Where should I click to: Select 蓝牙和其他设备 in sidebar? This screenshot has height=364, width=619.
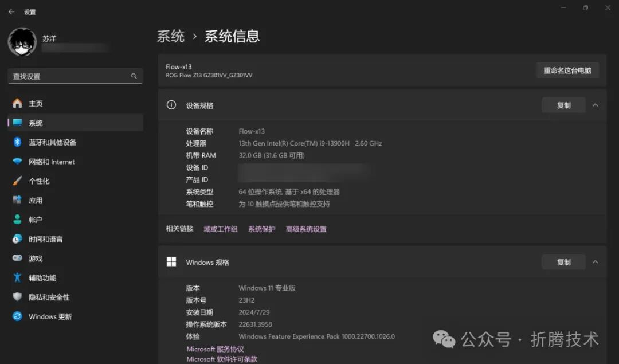(x=75, y=142)
